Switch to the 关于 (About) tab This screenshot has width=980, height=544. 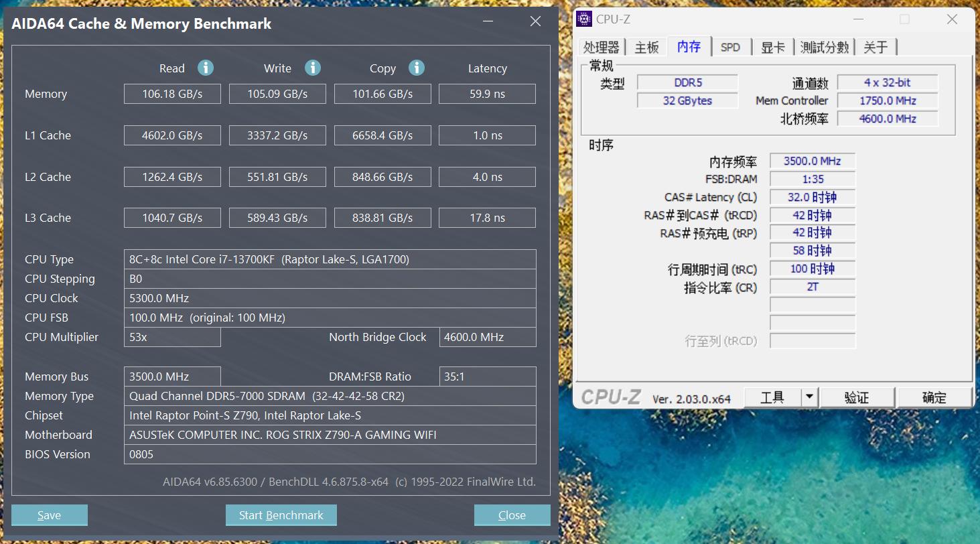876,46
